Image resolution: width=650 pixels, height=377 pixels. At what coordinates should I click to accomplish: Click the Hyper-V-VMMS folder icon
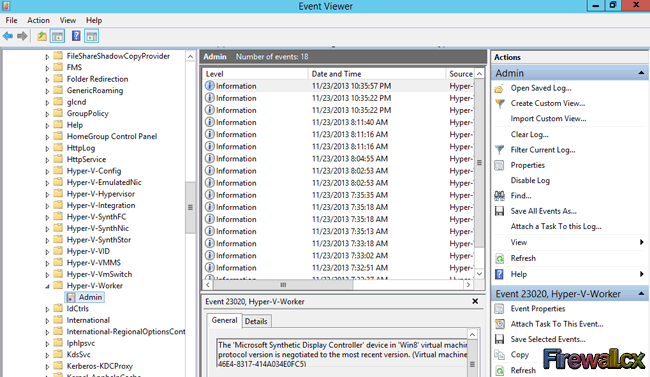tap(58, 263)
